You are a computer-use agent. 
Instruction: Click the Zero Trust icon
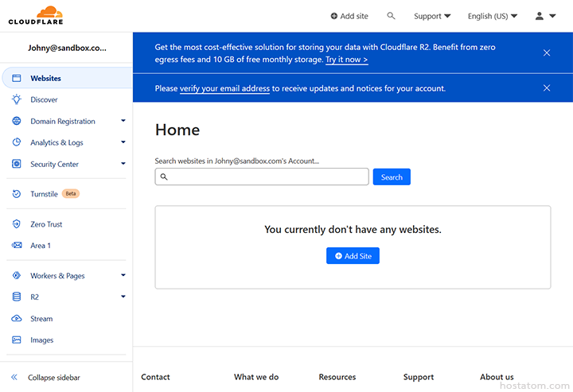16,224
